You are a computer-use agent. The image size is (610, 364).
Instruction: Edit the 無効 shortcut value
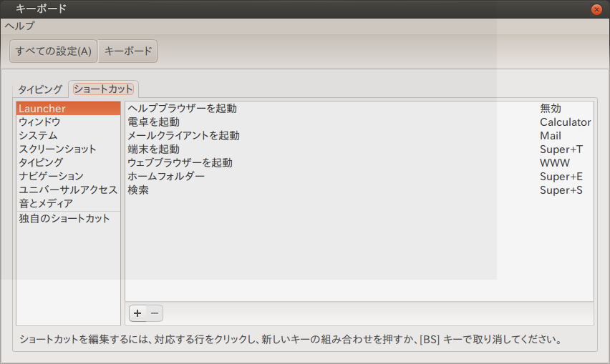click(x=550, y=109)
